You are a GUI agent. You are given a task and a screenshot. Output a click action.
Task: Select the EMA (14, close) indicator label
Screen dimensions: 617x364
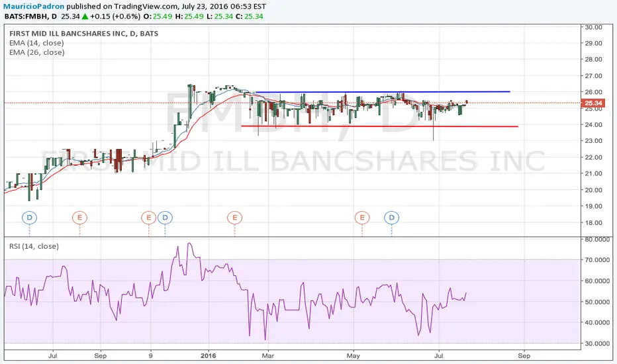coord(36,43)
